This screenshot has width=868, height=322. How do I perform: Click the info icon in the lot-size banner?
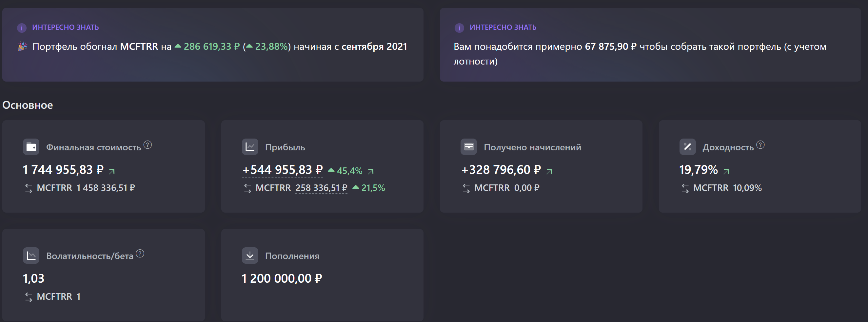[459, 28]
